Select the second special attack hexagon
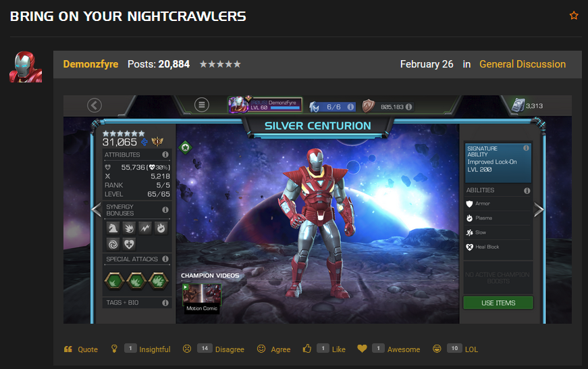This screenshot has width=588, height=369. [x=136, y=280]
